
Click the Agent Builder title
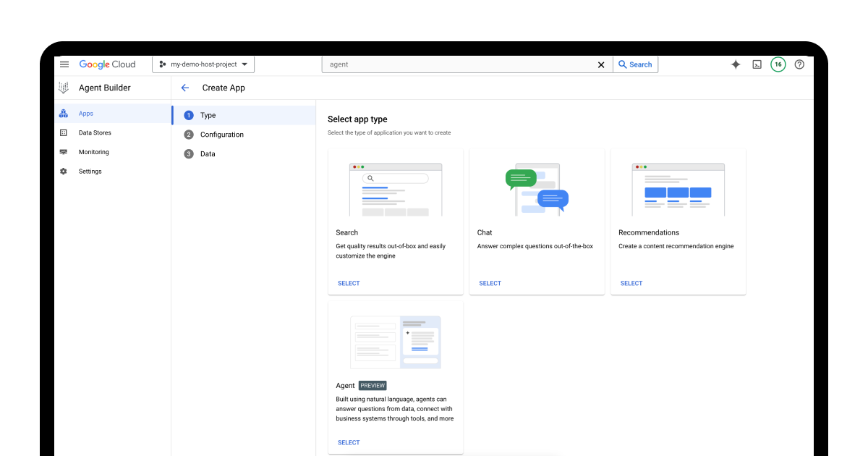105,88
